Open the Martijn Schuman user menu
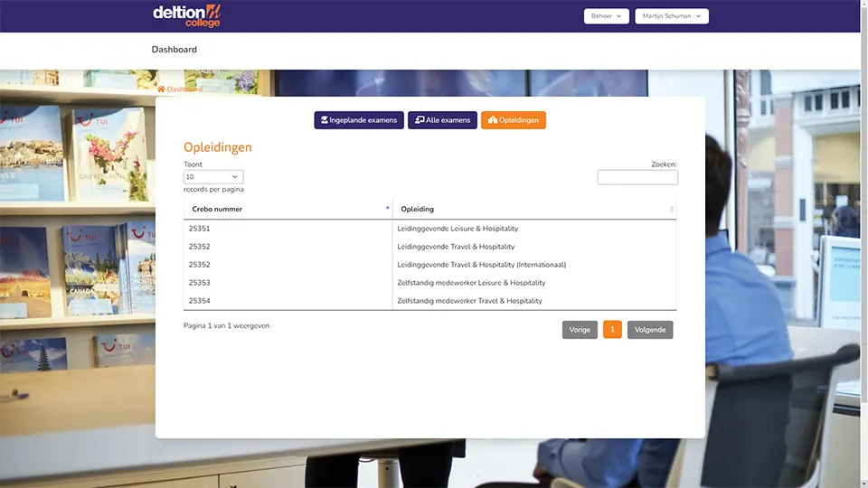The image size is (868, 488). click(672, 16)
